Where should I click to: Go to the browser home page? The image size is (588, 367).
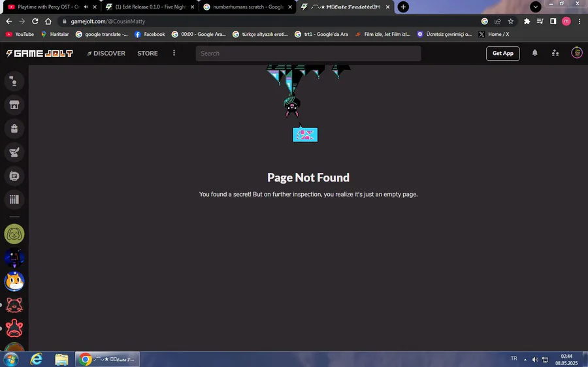tap(48, 22)
